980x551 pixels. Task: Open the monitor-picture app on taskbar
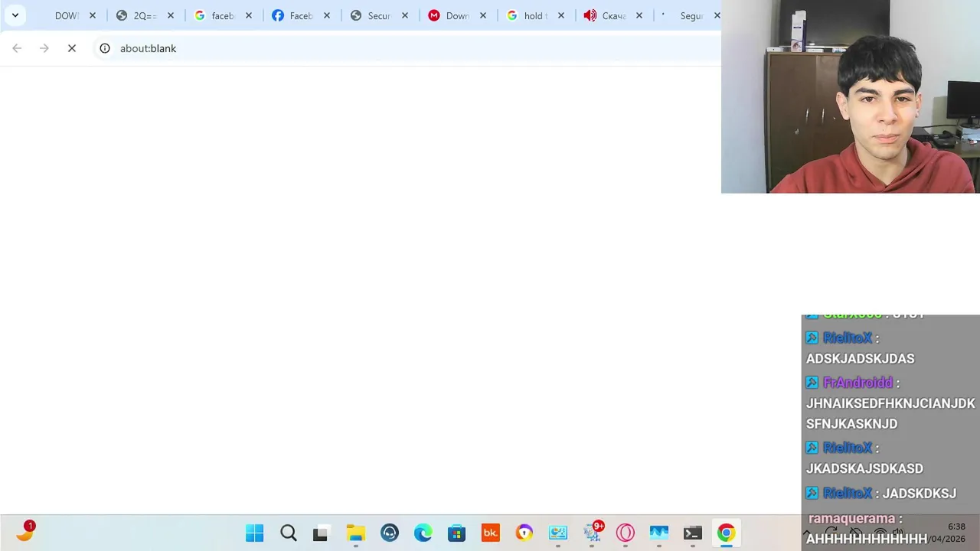point(558,533)
